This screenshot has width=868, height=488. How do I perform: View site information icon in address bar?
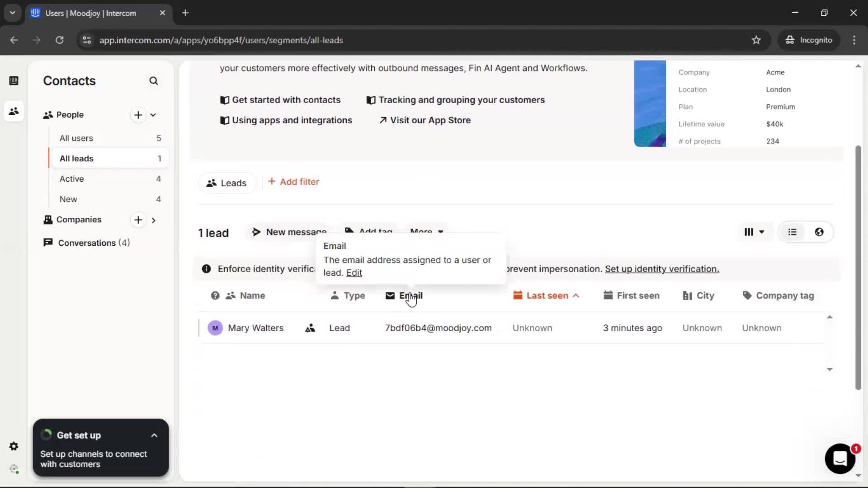pos(87,40)
